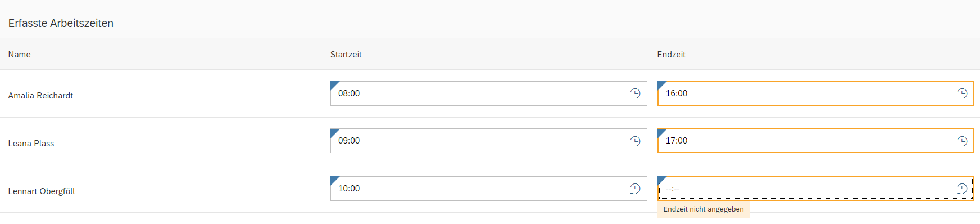Click the Endzeit column header
This screenshot has width=980, height=224.
tap(671, 55)
